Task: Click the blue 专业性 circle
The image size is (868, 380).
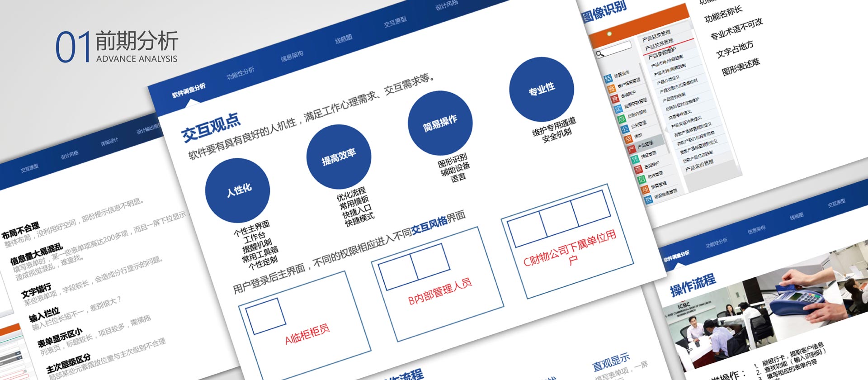Action: click(x=542, y=89)
